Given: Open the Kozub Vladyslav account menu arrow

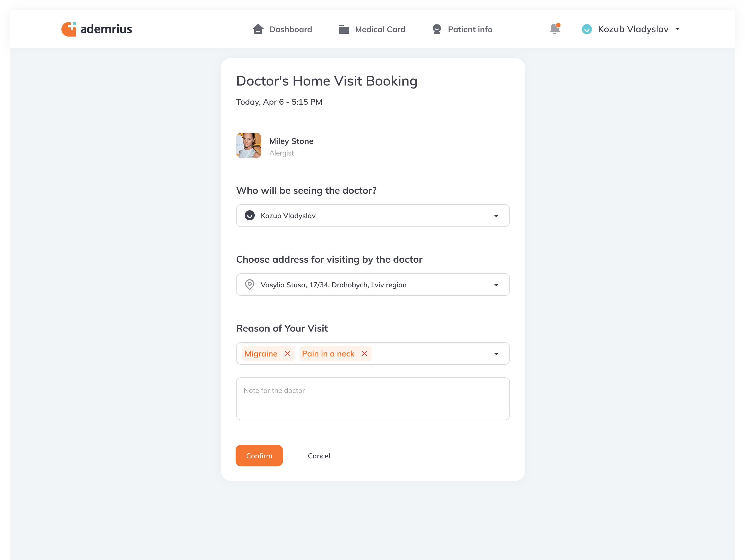Looking at the screenshot, I should 678,29.
